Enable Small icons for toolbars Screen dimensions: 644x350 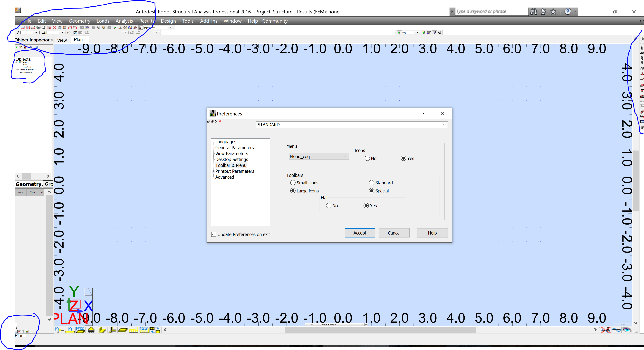tap(293, 183)
